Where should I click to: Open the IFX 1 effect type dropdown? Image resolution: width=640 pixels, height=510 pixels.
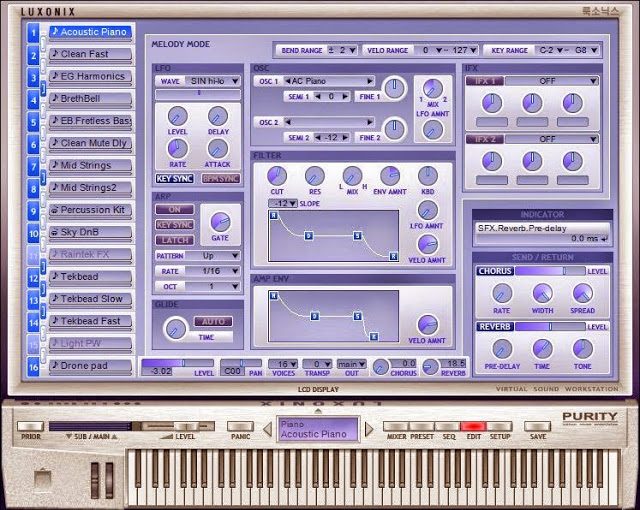[552, 81]
